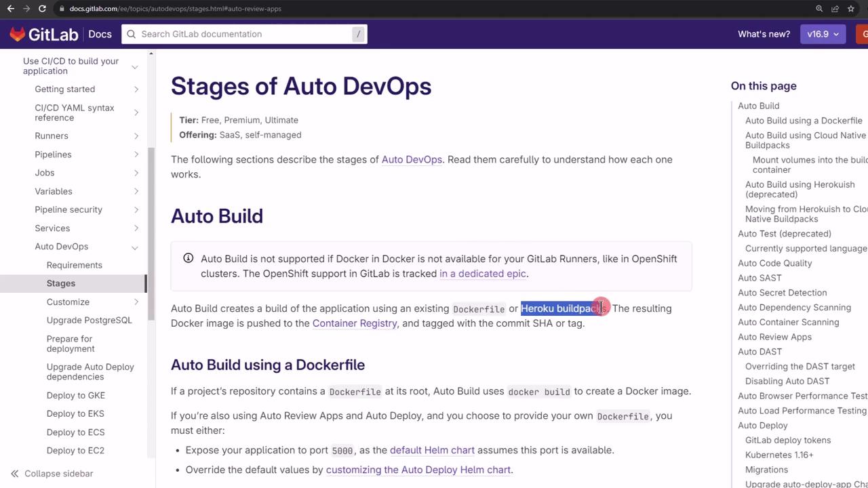Open the customizing the Auto Deploy Helm chart link
This screenshot has width=868, height=488.
pyautogui.click(x=418, y=470)
